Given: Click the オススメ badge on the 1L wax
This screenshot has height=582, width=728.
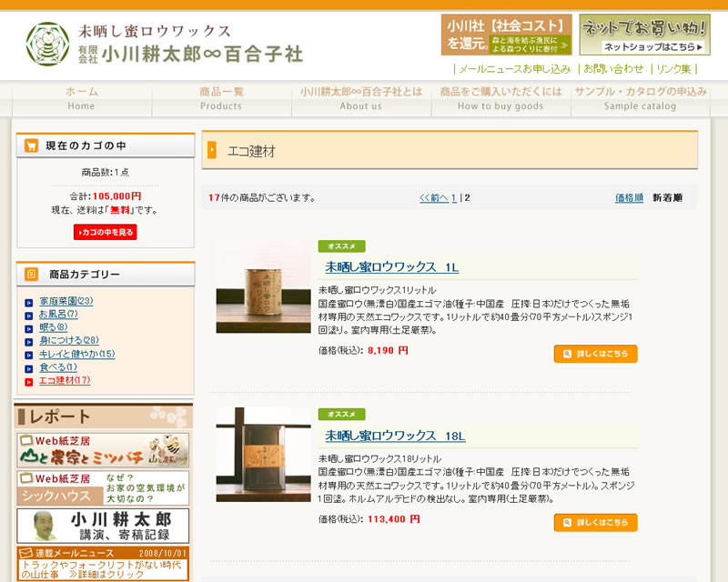Looking at the screenshot, I should coord(341,246).
